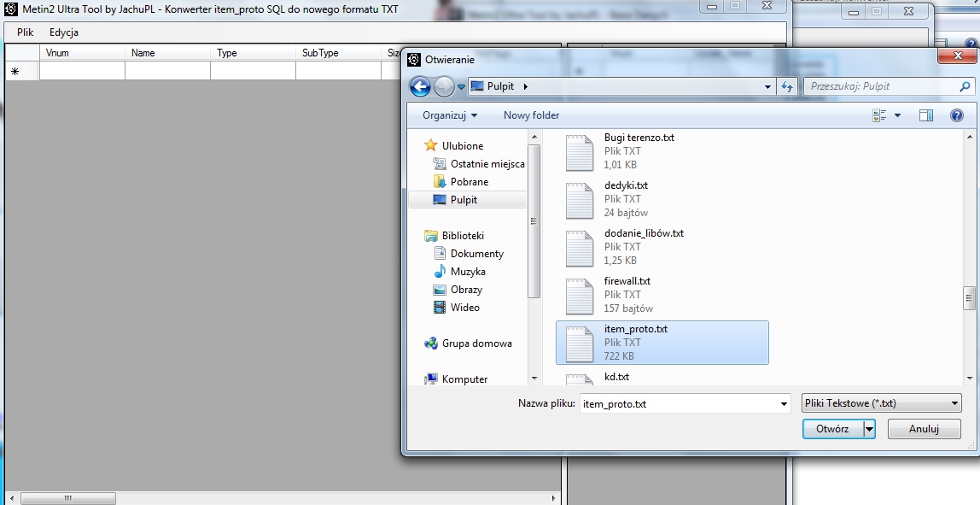Click the Vnum column header
The height and width of the screenshot is (505, 980).
[82, 53]
